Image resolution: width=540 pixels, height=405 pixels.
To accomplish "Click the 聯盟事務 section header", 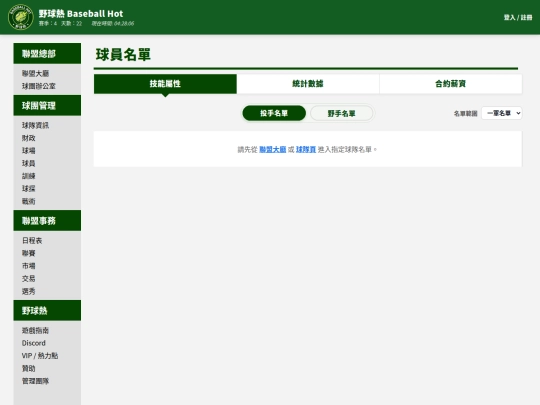I will (47, 220).
